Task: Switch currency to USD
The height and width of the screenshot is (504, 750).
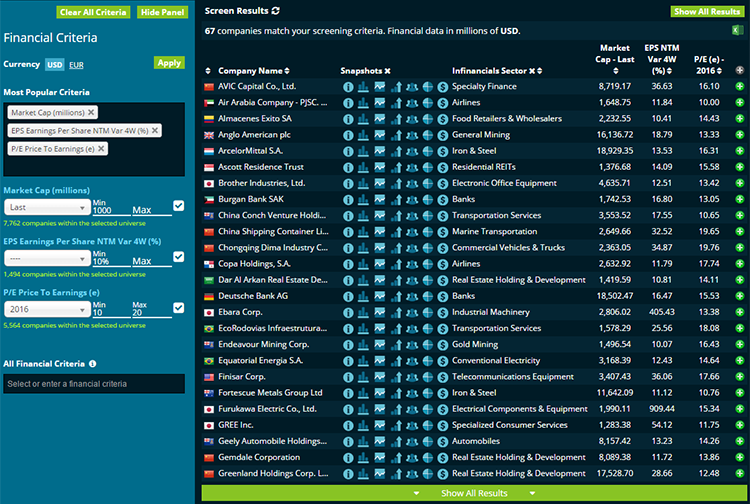Action: (x=55, y=65)
